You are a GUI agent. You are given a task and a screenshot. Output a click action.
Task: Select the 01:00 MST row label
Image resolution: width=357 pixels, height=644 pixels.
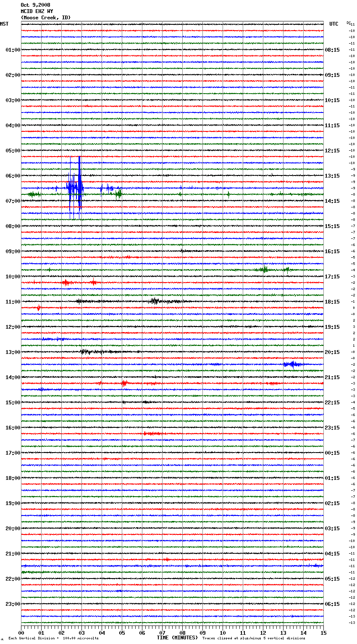pos(13,50)
